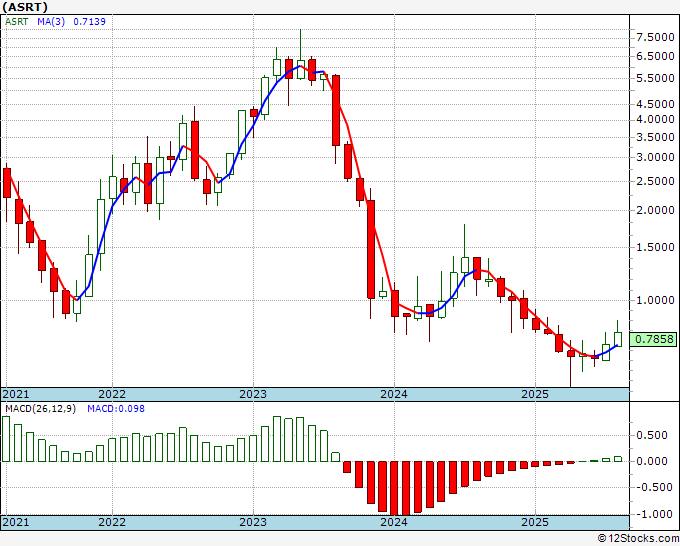Viewport: 680px width, 546px height.
Task: Click 2023 on the MACD time axis
Action: [x=253, y=522]
